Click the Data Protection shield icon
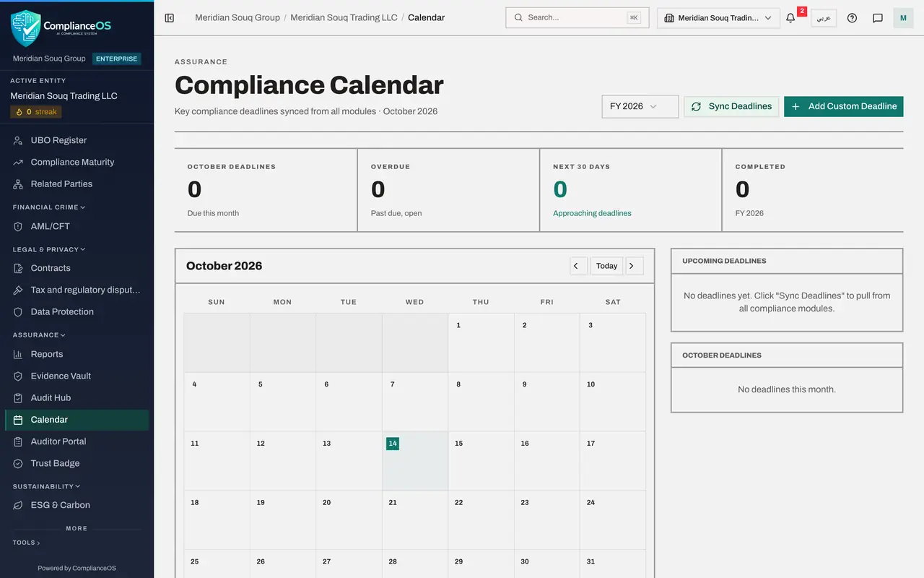924x578 pixels. [18, 311]
